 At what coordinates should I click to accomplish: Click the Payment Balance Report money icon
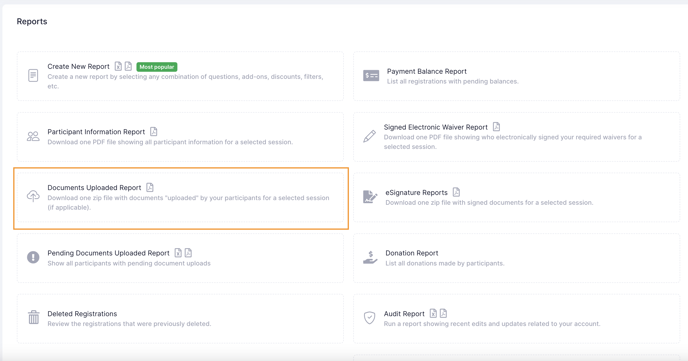point(371,75)
